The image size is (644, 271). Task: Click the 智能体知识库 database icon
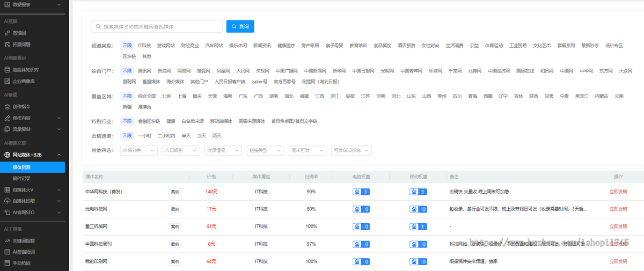[x=7, y=70]
